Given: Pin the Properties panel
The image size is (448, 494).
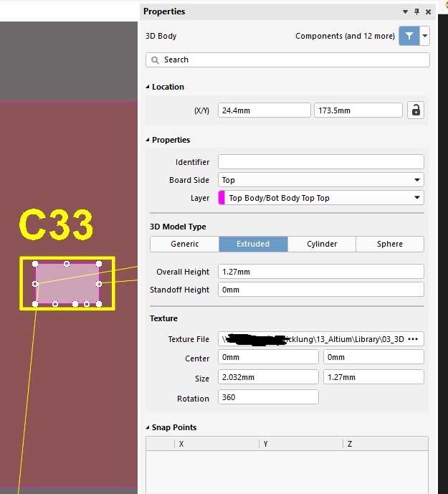Looking at the screenshot, I should (x=417, y=11).
